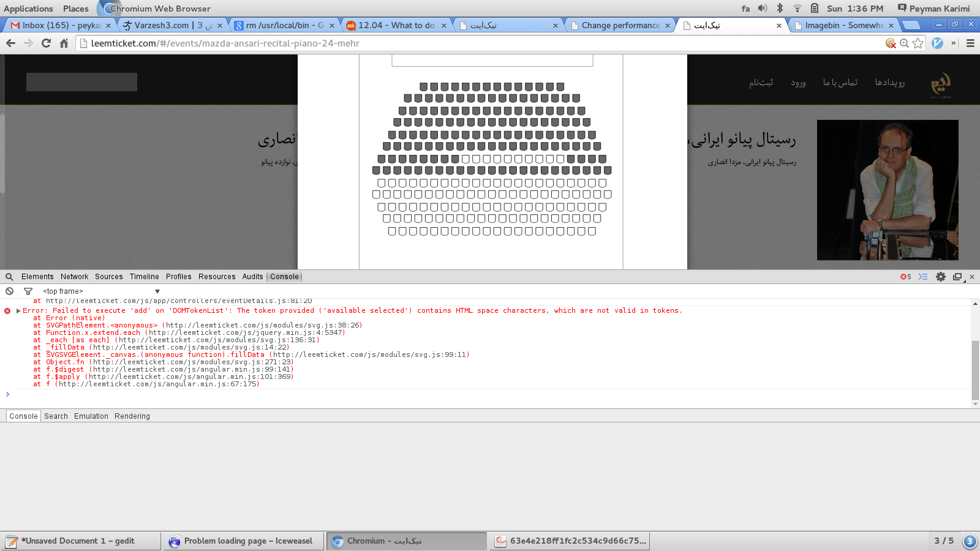The height and width of the screenshot is (551, 980).
Task: Open the 'fa' keyboard layout indicator
Action: pos(745,9)
